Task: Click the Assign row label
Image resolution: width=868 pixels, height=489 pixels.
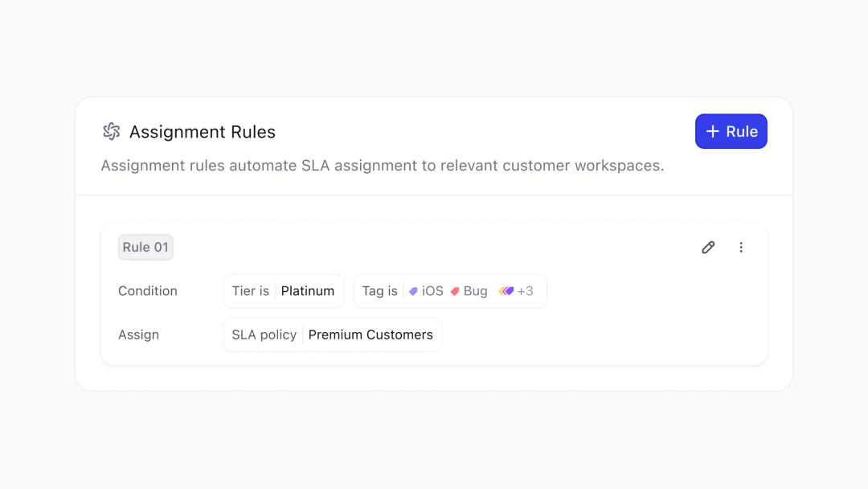Action: [138, 335]
